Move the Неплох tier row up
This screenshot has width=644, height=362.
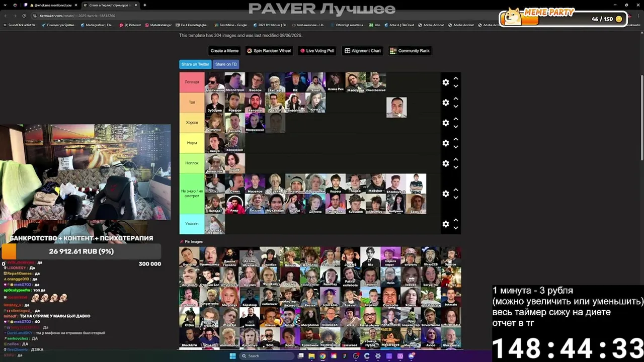pyautogui.click(x=456, y=160)
